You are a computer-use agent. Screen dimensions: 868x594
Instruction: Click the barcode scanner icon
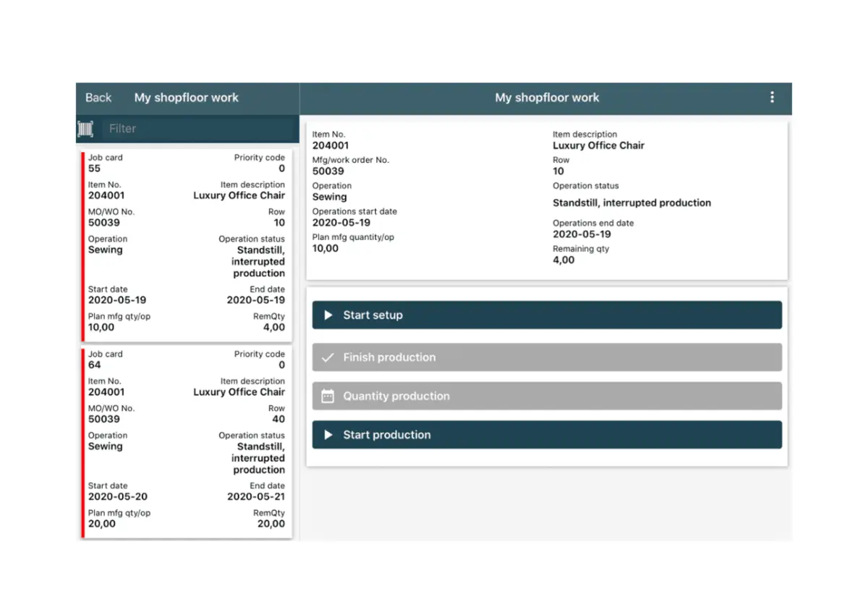coord(85,128)
